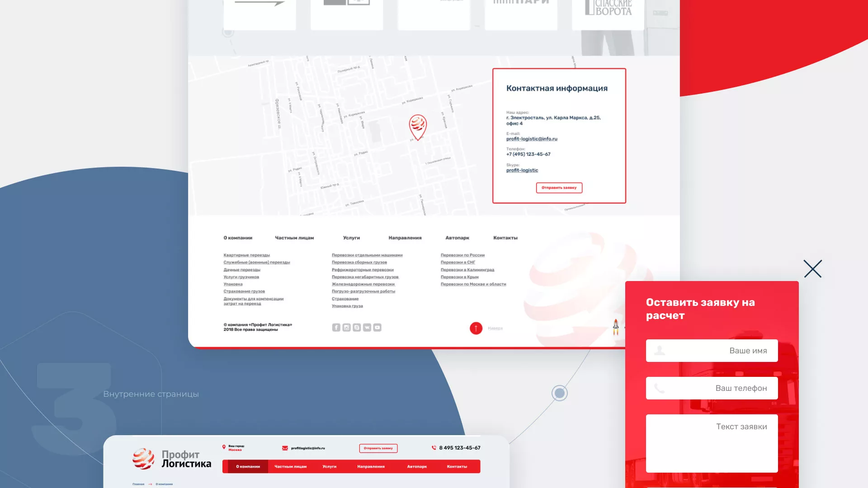Click the red 'Наверх' scroll-up arrow icon
The image size is (868, 488).
[x=476, y=328]
